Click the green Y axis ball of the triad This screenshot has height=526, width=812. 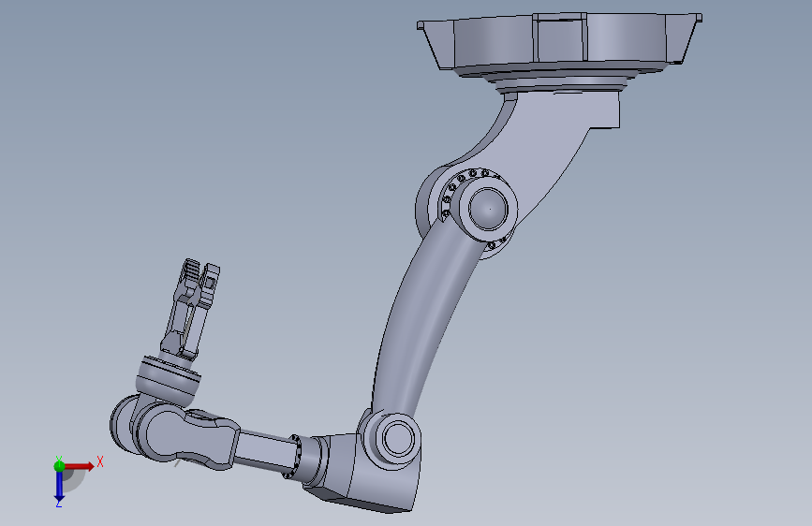(x=59, y=466)
